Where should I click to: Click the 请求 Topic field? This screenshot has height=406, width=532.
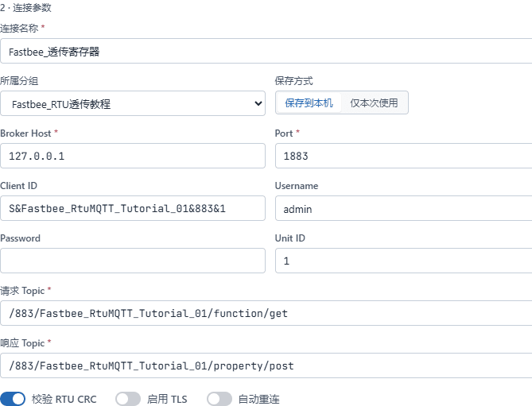(266, 313)
